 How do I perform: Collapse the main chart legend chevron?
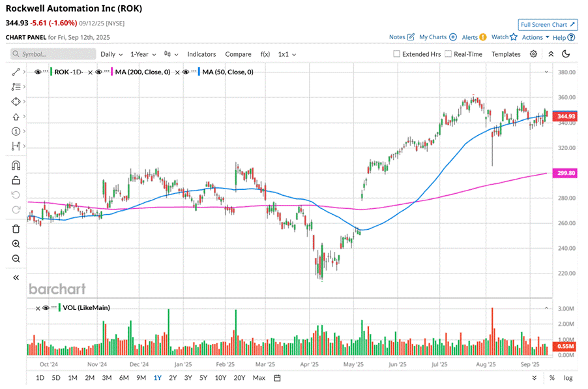546,72
